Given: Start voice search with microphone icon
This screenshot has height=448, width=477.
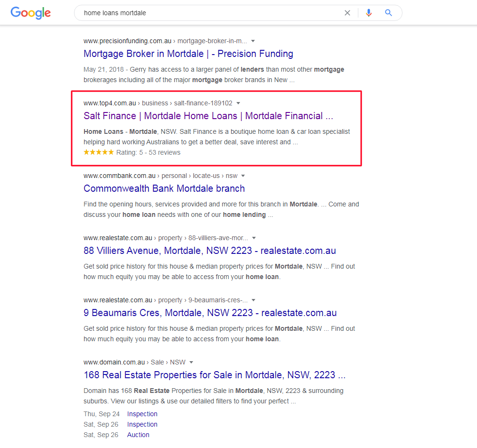Looking at the screenshot, I should [x=369, y=13].
